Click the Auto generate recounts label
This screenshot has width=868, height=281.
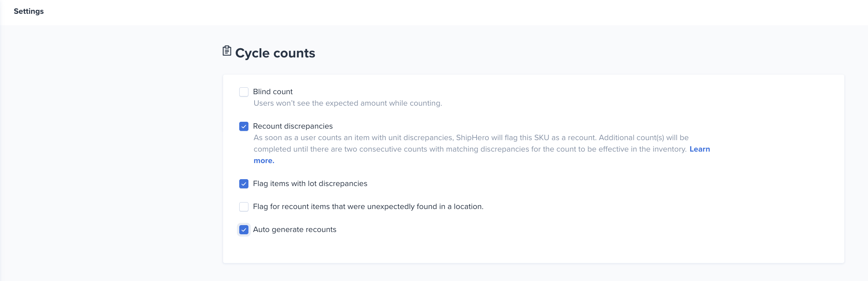click(294, 229)
